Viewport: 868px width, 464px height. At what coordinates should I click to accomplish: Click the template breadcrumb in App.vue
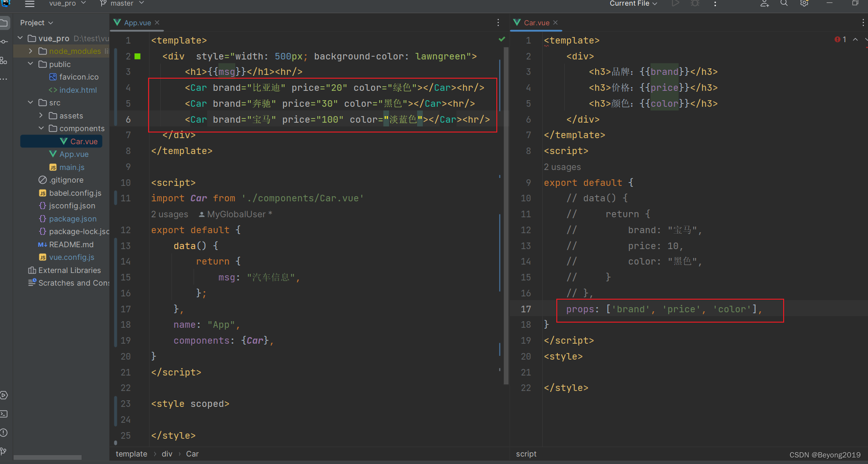click(x=131, y=454)
